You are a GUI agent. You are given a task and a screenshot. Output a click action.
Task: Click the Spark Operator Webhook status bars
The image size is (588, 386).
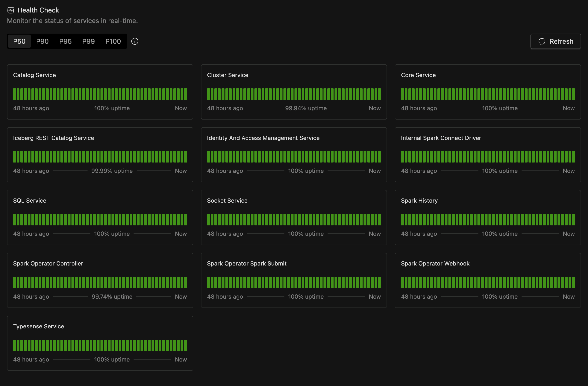[x=488, y=282]
